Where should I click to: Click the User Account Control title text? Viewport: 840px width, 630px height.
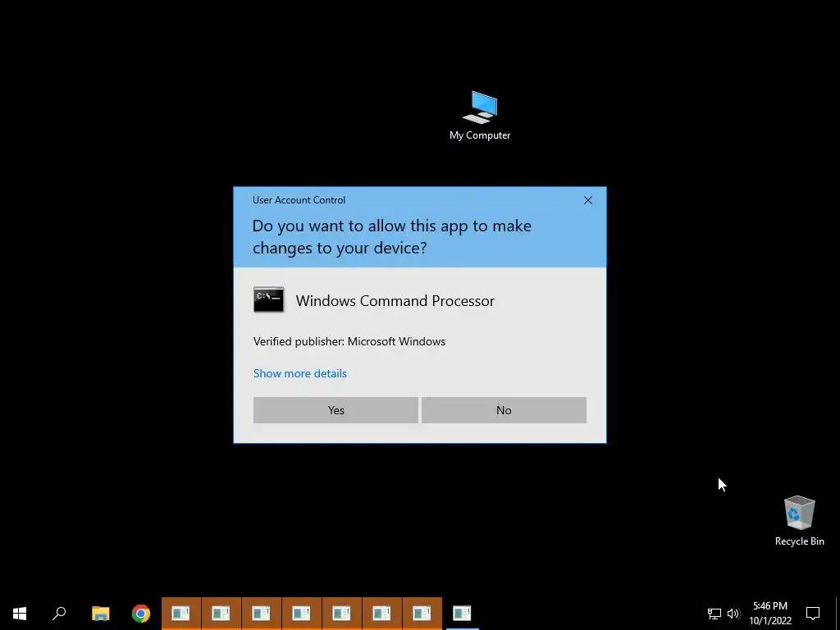click(299, 200)
